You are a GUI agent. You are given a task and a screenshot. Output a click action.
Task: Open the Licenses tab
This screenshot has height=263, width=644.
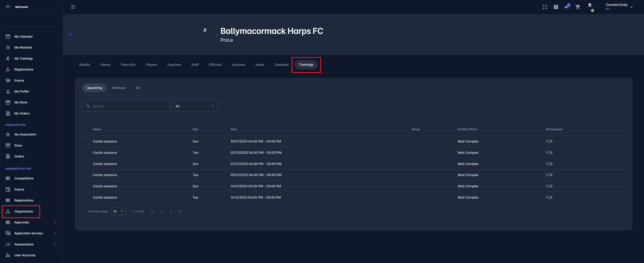(x=238, y=65)
